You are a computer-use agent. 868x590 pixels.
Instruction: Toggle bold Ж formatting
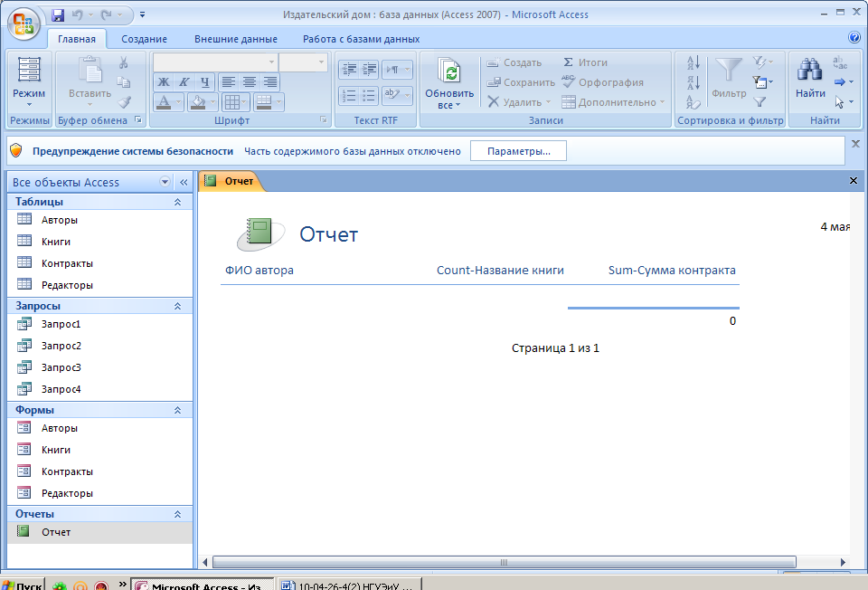(164, 82)
